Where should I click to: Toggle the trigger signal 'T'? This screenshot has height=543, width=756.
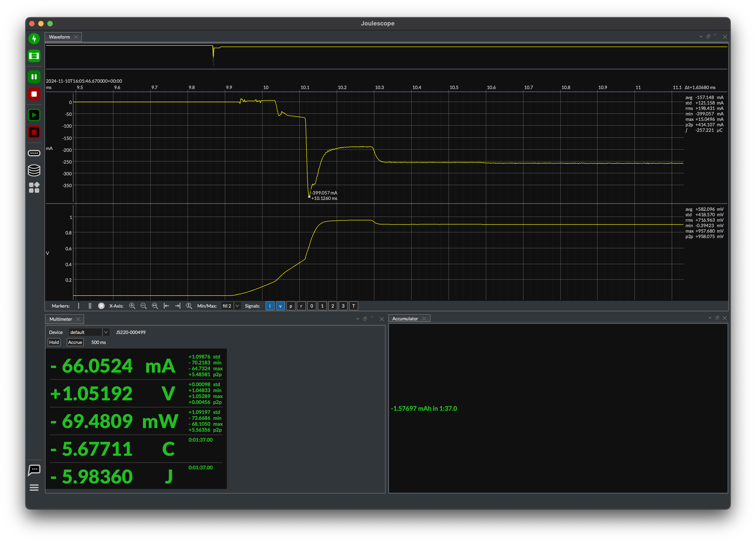click(x=353, y=306)
